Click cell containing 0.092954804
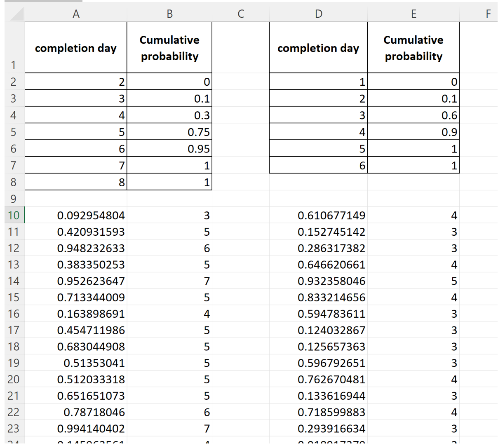The image size is (498, 448). click(91, 216)
